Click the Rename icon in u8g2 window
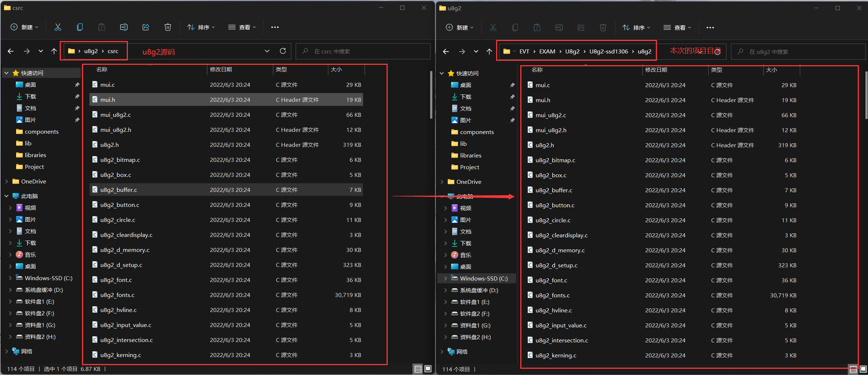This screenshot has height=375, width=868. point(559,27)
